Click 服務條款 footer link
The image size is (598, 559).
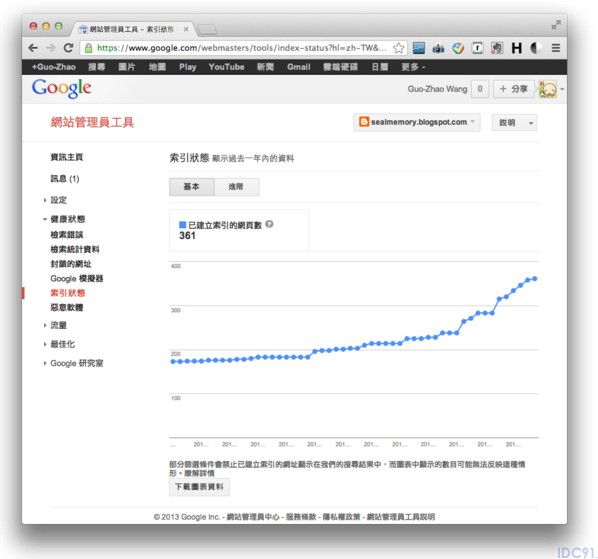301,517
